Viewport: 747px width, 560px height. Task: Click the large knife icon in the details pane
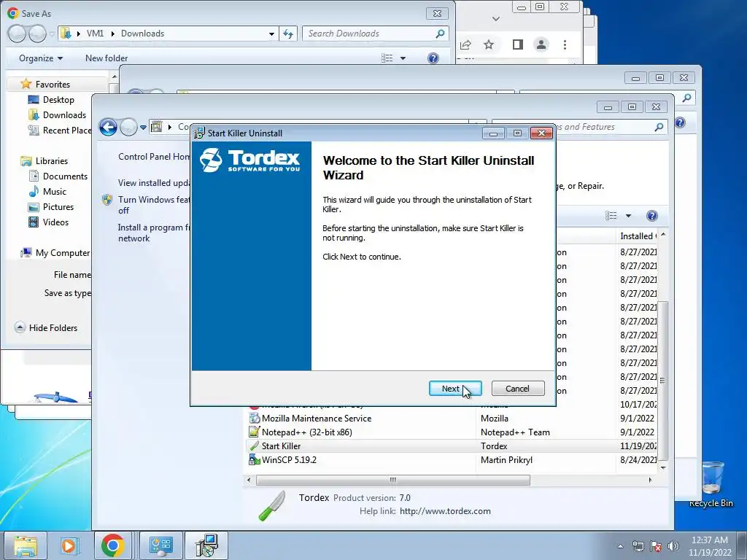[272, 505]
